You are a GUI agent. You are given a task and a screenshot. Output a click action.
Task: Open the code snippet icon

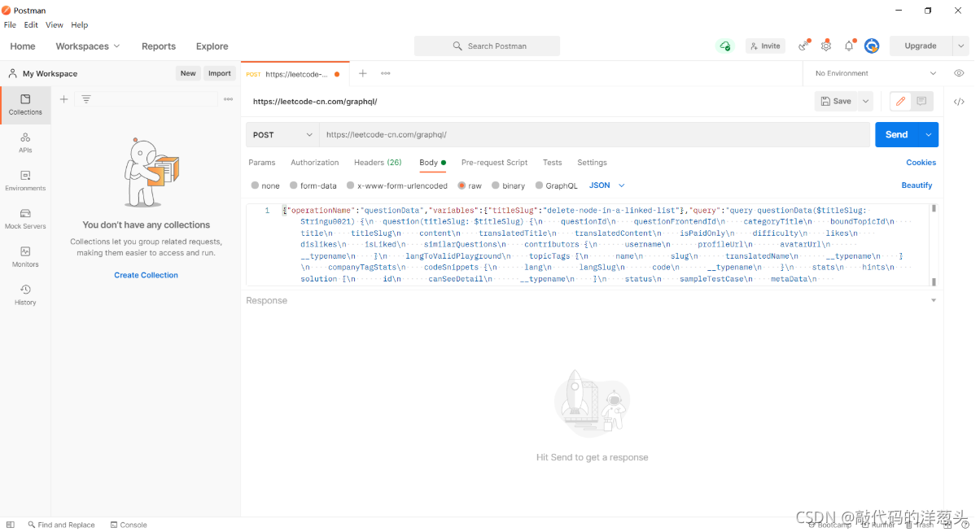[959, 102]
